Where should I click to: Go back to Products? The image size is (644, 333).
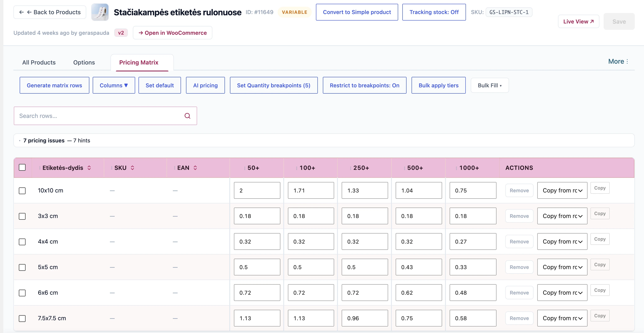pyautogui.click(x=50, y=12)
